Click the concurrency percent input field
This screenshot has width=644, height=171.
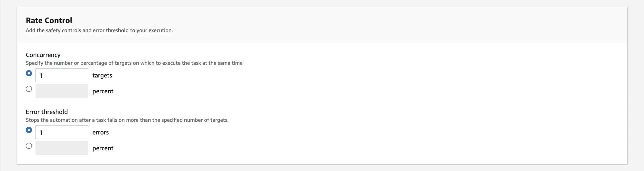pyautogui.click(x=61, y=91)
